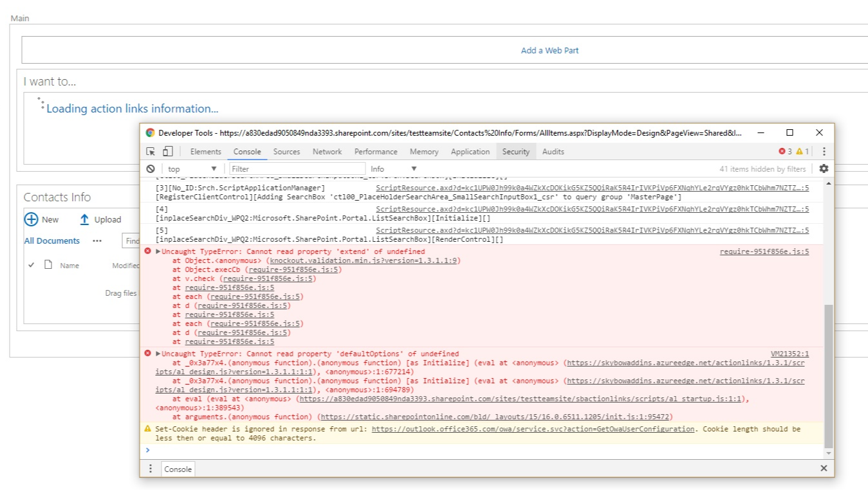Image resolution: width=868 pixels, height=490 pixels.
Task: Open the al_startup.js script link
Action: [519, 399]
